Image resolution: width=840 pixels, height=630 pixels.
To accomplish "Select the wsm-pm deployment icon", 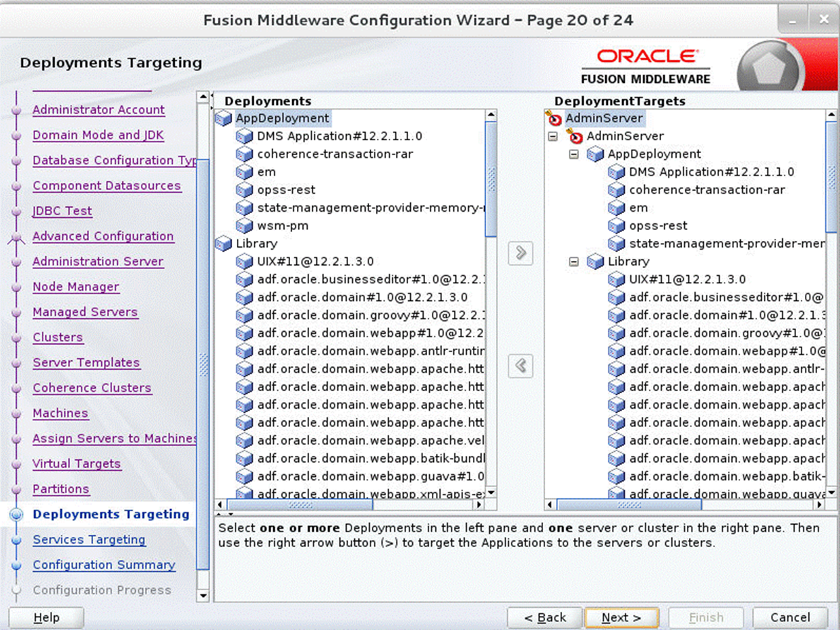I will point(245,225).
